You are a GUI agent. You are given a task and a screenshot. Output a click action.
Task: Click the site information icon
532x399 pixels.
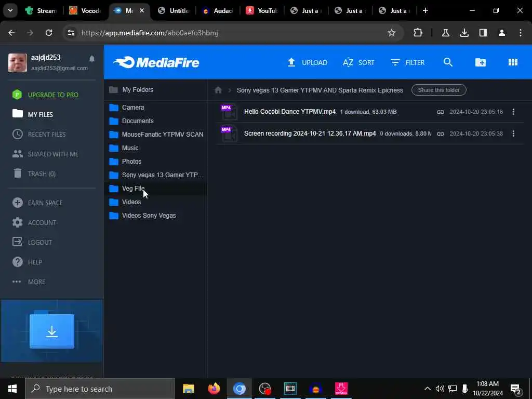pos(71,33)
